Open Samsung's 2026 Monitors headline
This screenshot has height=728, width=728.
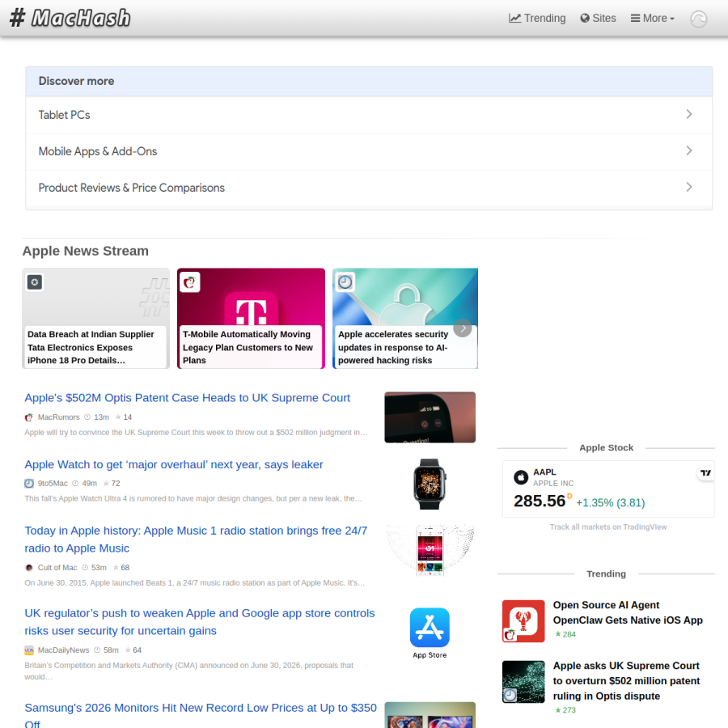[201, 715]
